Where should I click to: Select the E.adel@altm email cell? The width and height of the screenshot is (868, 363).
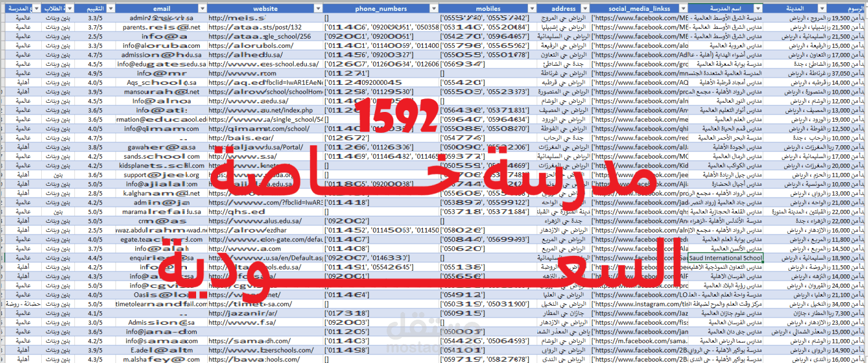pyautogui.click(x=162, y=350)
